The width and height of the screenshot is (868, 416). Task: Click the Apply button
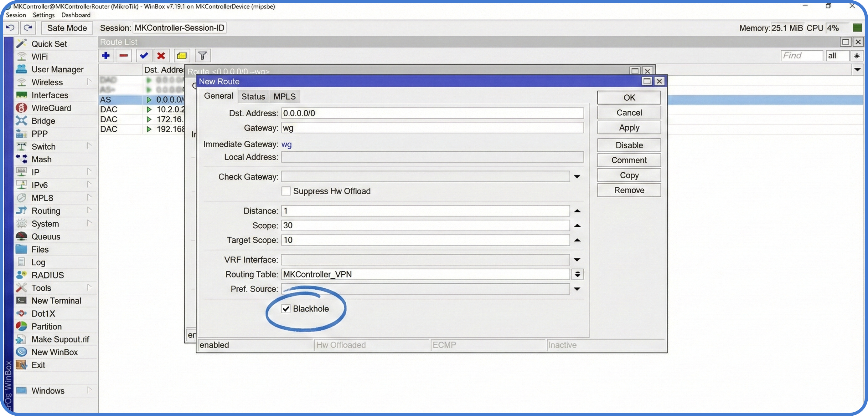pyautogui.click(x=629, y=127)
